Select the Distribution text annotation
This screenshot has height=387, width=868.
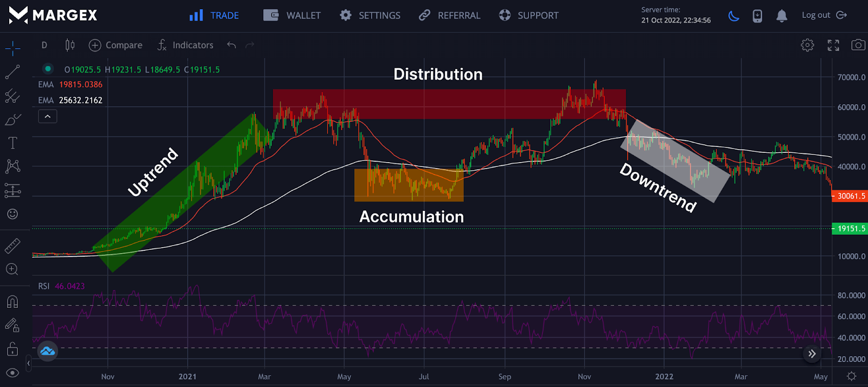click(x=438, y=74)
